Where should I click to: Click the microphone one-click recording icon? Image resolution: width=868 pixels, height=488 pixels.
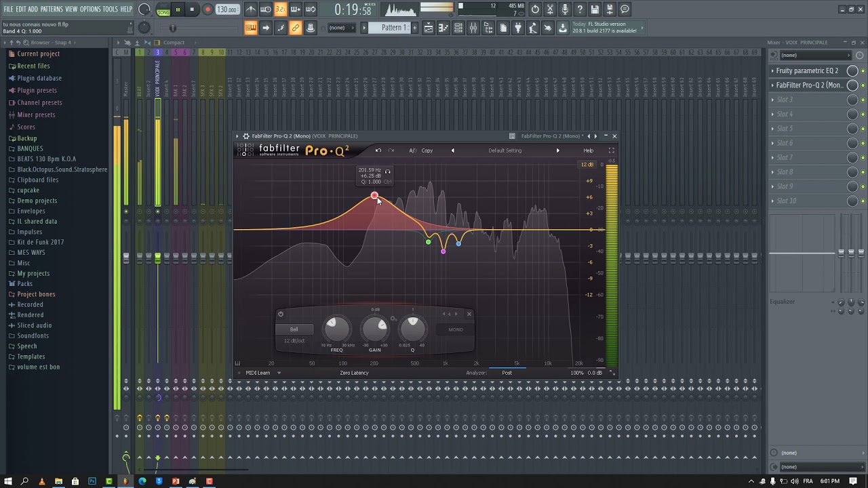565,9
